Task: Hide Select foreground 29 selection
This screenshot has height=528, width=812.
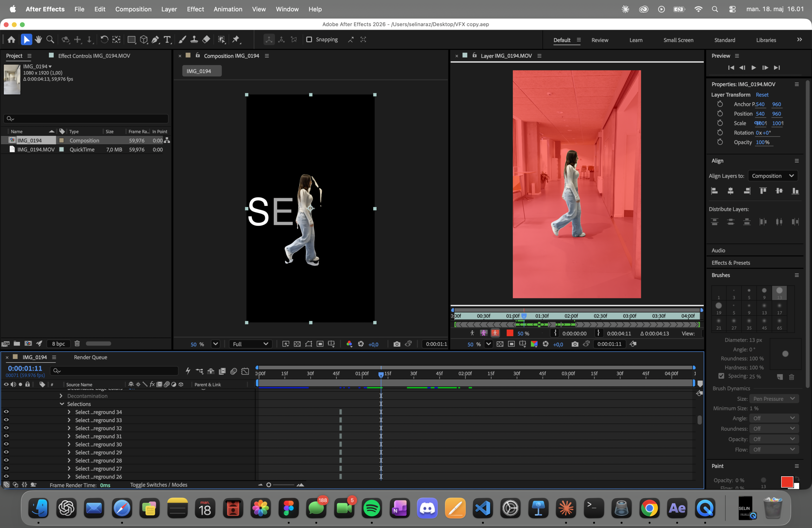Action: [6, 452]
